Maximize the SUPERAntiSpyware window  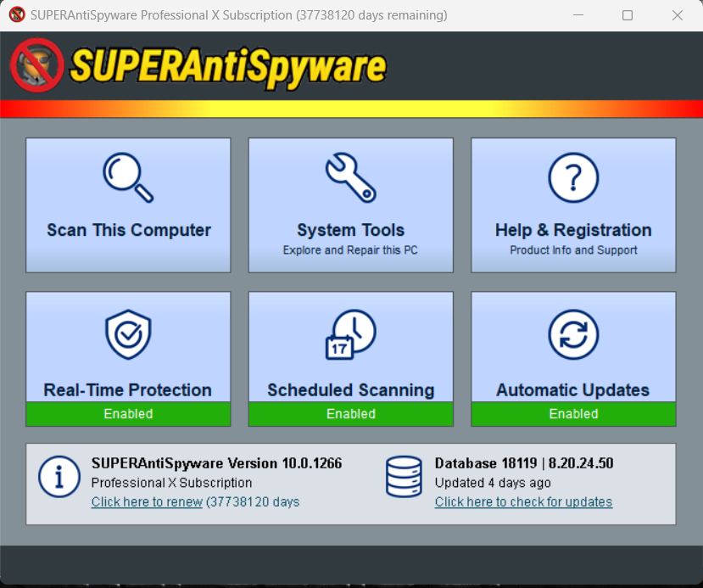pyautogui.click(x=628, y=15)
